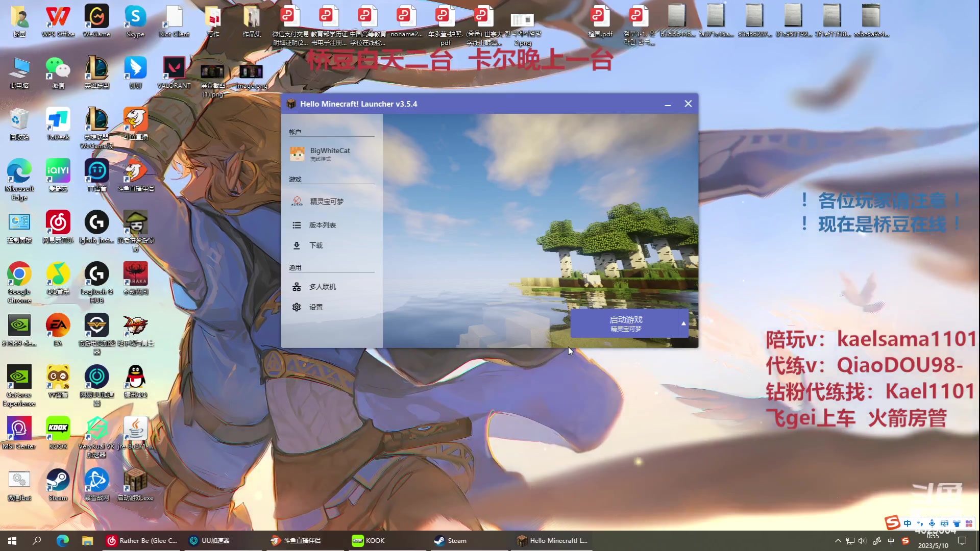Open the 精灵宝可梦 game entry
980x551 pixels.
coord(332,202)
